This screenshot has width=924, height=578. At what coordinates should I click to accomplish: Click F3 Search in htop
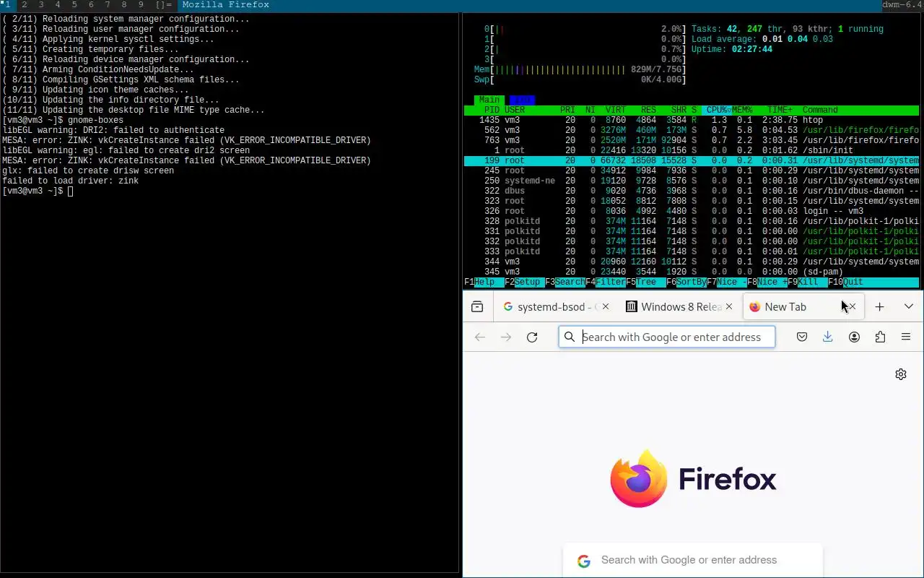pyautogui.click(x=565, y=282)
